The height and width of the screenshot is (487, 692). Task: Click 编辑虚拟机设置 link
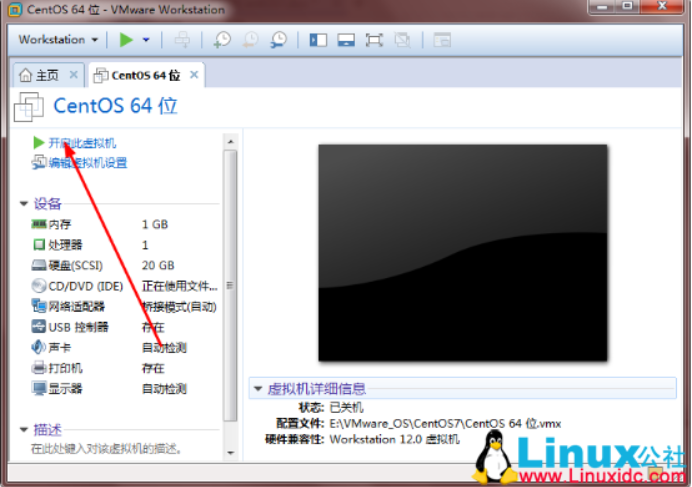(87, 163)
